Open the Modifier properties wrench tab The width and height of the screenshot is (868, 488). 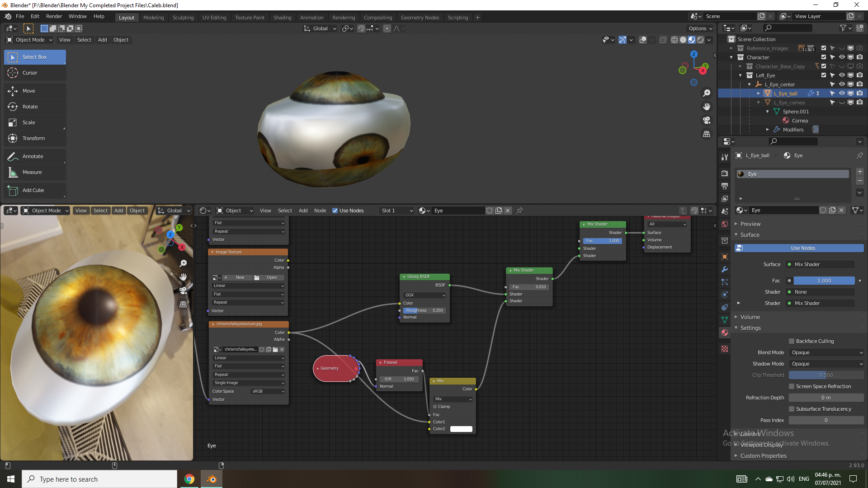725,269
